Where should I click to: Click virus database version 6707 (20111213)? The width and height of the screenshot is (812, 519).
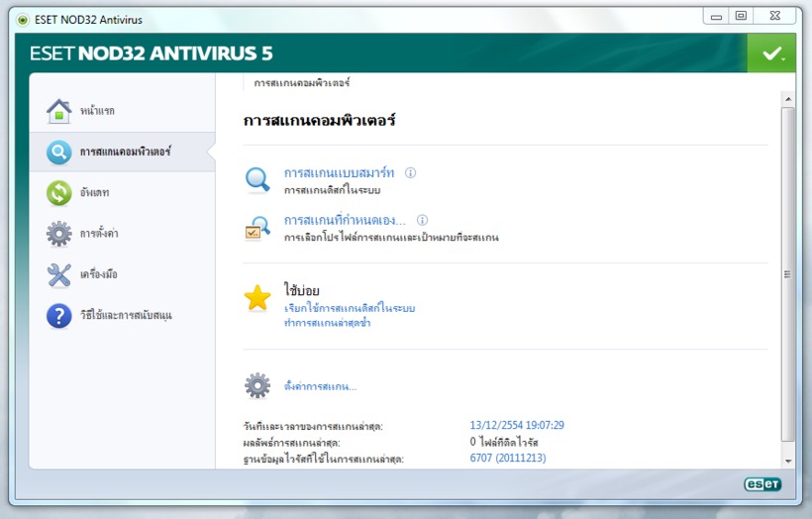(508, 458)
